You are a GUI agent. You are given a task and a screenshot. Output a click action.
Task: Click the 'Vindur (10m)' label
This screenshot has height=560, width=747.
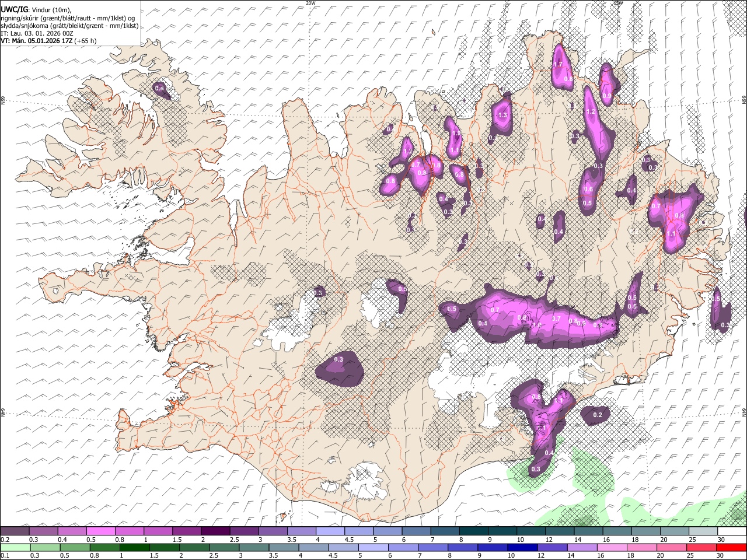52,9
